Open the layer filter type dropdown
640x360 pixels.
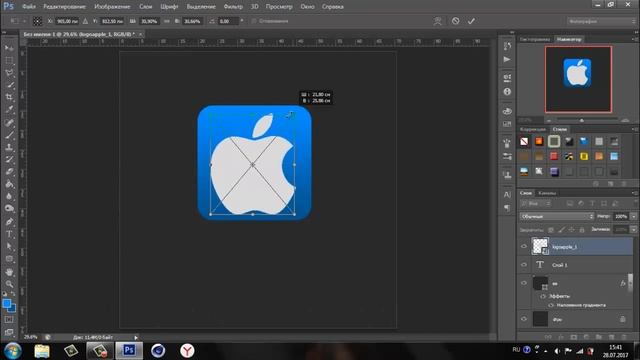(x=536, y=203)
